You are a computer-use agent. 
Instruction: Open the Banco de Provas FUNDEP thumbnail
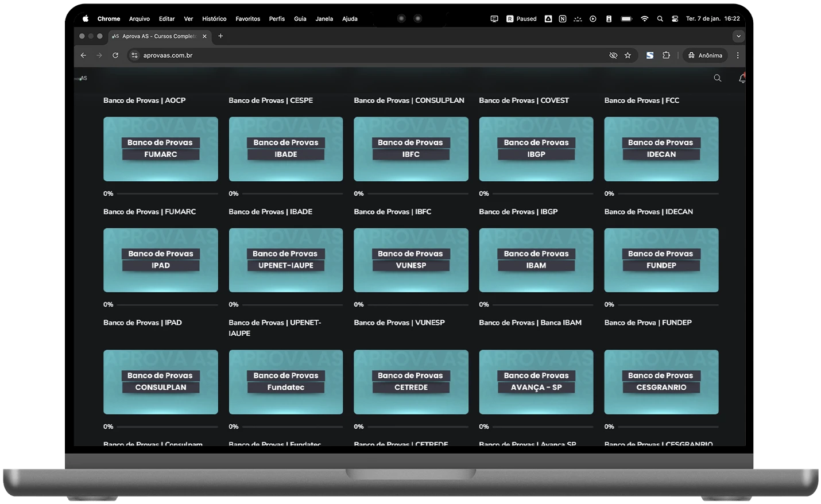pyautogui.click(x=661, y=260)
